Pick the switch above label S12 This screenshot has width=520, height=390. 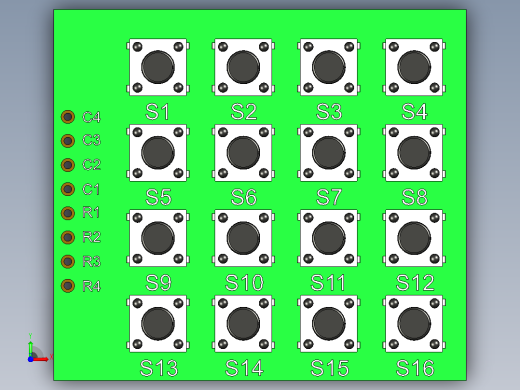(x=414, y=238)
